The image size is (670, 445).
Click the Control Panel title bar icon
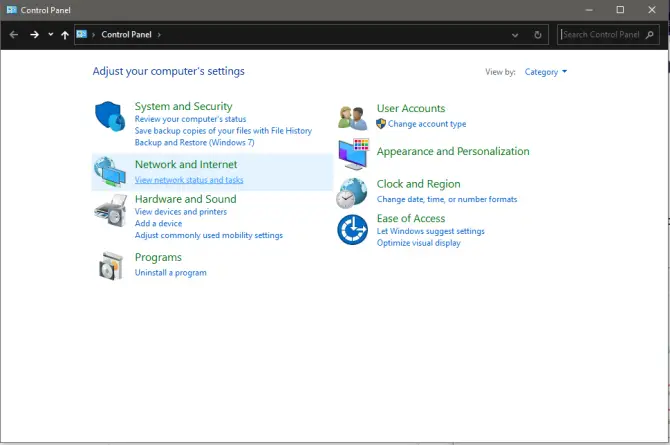[12, 10]
